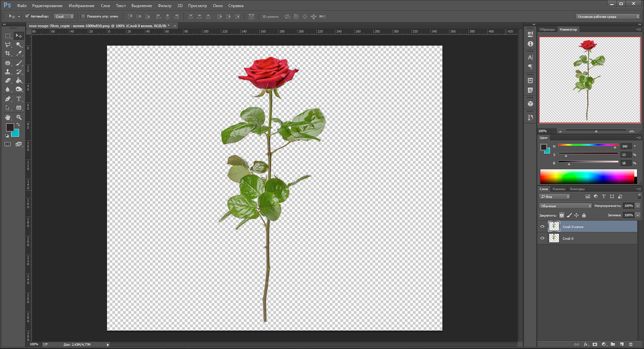The height and width of the screenshot is (349, 644).
Task: Open the Fill slider arrow
Action: (x=638, y=215)
